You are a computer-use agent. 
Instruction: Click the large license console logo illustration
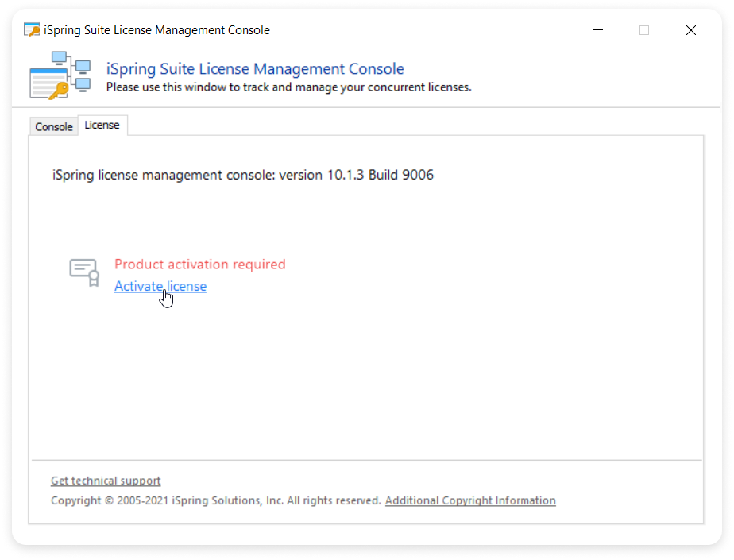[60, 75]
